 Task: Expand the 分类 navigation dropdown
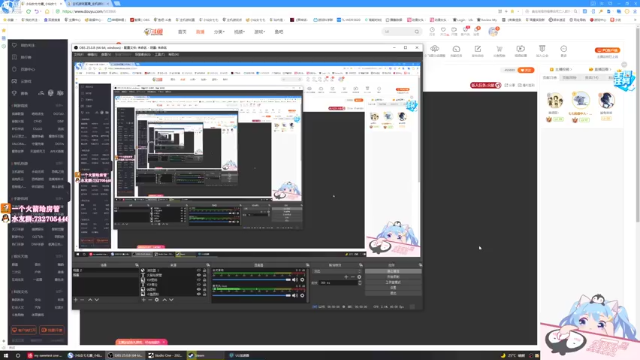pos(219,32)
